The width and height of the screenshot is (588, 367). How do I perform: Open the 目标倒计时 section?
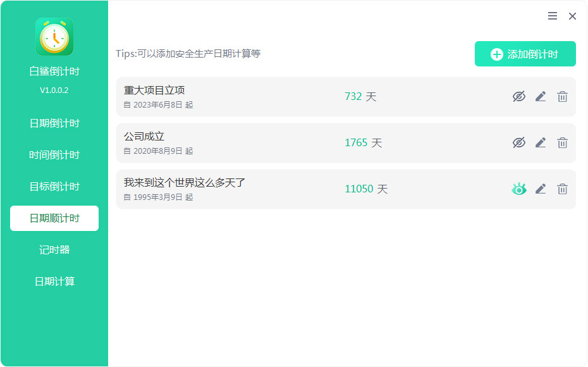tap(54, 187)
